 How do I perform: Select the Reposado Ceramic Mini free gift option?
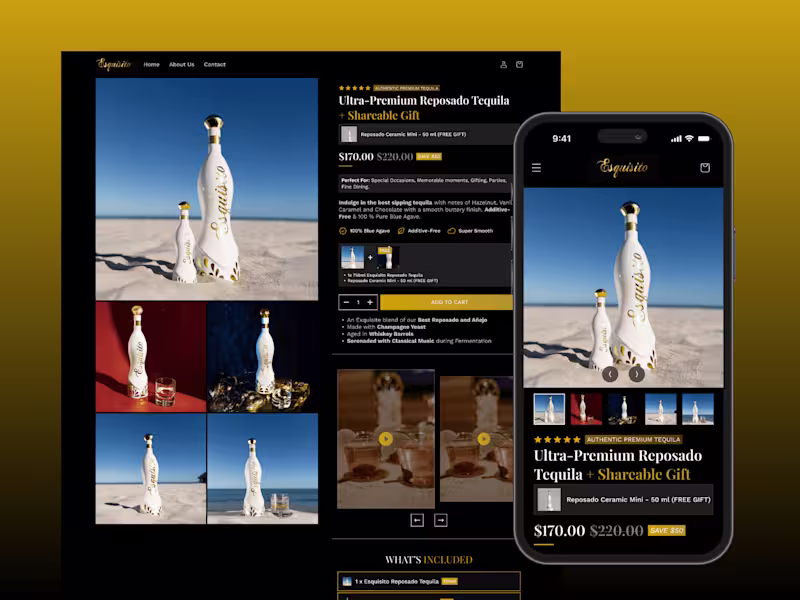[x=428, y=135]
